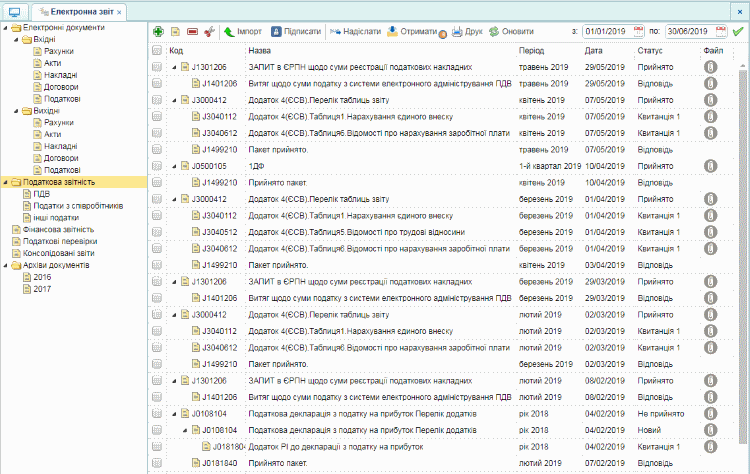
Task: Open Податки з співробітників tree item
Action: (78, 206)
